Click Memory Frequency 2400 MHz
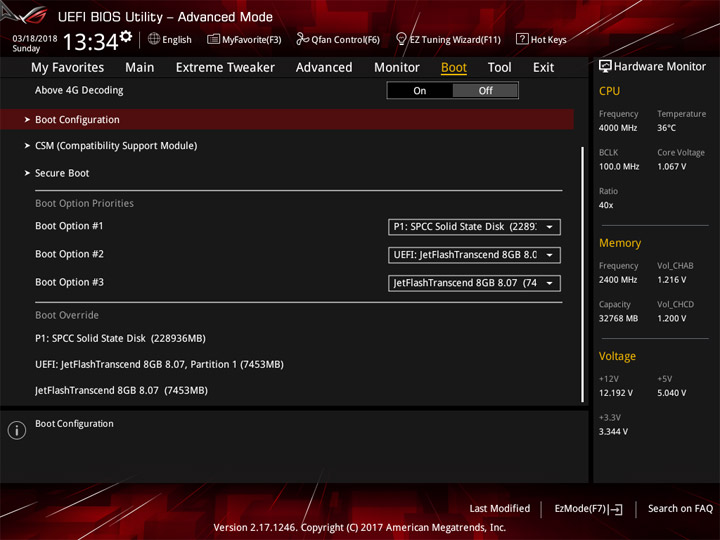This screenshot has width=720, height=540. (618, 280)
